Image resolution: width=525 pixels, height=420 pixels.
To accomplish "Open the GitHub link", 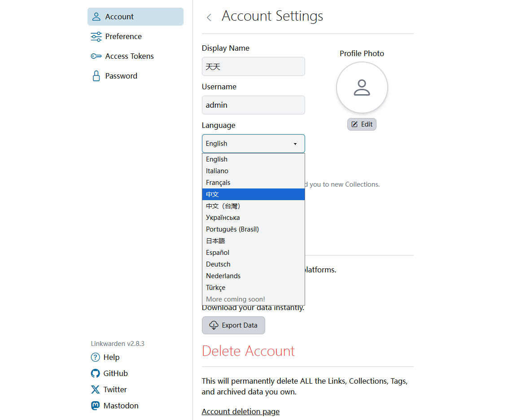I will pos(109,373).
